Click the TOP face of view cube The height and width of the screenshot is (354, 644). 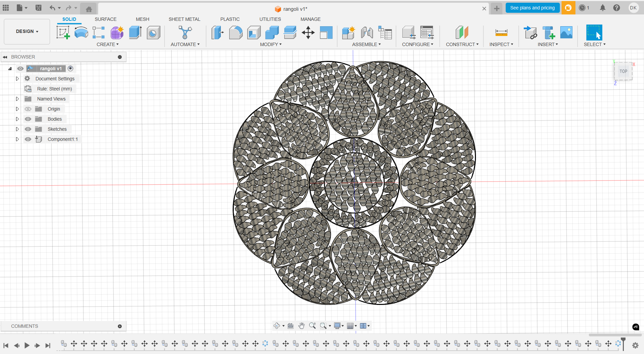[623, 71]
